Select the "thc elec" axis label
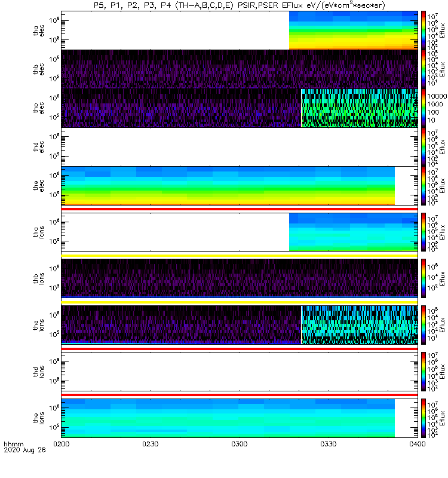The image size is (448, 478). [39, 108]
